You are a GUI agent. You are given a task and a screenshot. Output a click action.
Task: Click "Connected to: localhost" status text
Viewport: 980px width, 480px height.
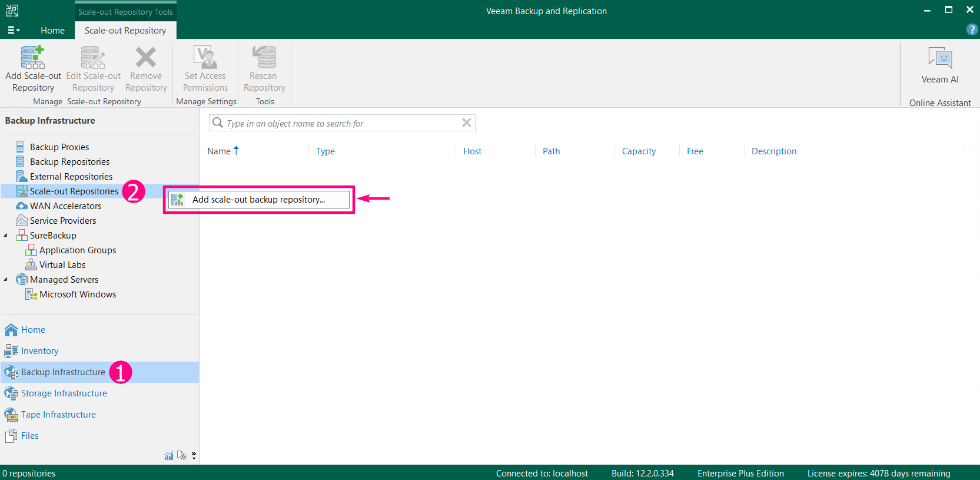(542, 474)
